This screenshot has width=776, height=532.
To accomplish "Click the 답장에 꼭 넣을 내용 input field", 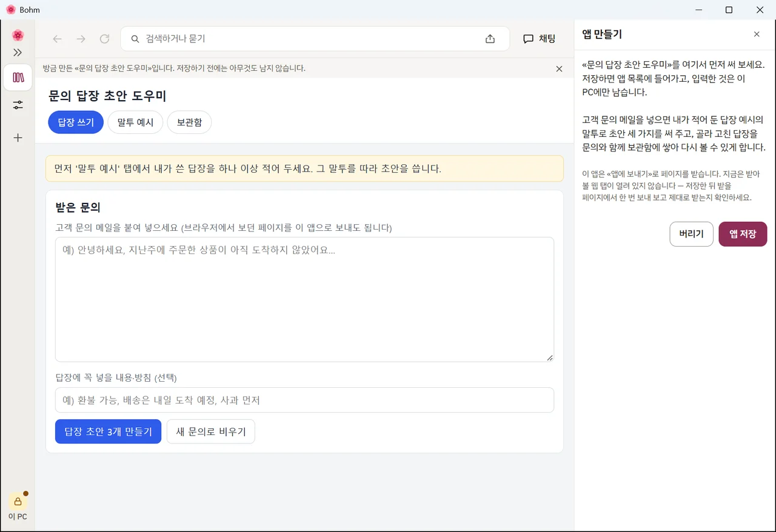I will 304,400.
